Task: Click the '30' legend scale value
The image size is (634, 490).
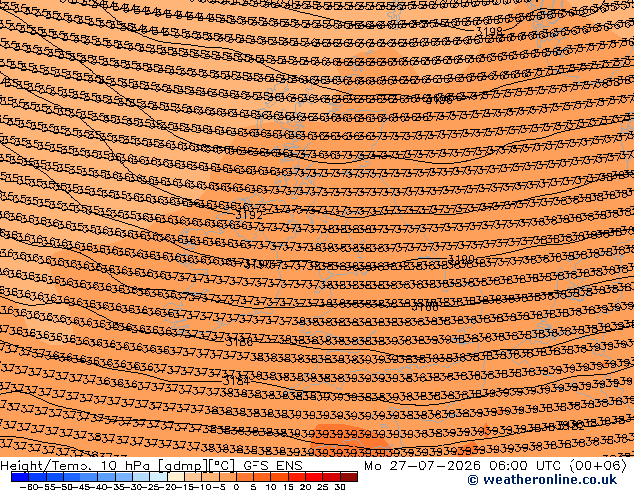Action: point(340,486)
